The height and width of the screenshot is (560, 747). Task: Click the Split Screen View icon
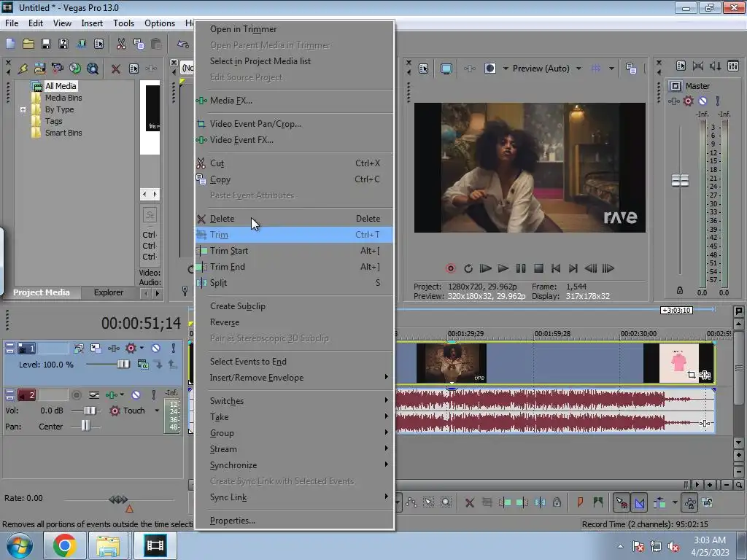coord(489,69)
